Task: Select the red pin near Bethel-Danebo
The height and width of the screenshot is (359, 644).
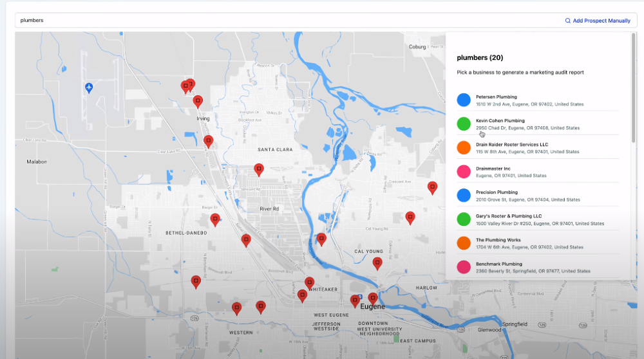Action: point(215,219)
